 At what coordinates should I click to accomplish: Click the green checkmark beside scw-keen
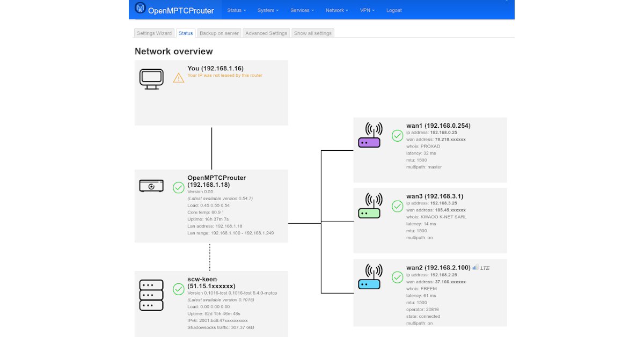179,289
